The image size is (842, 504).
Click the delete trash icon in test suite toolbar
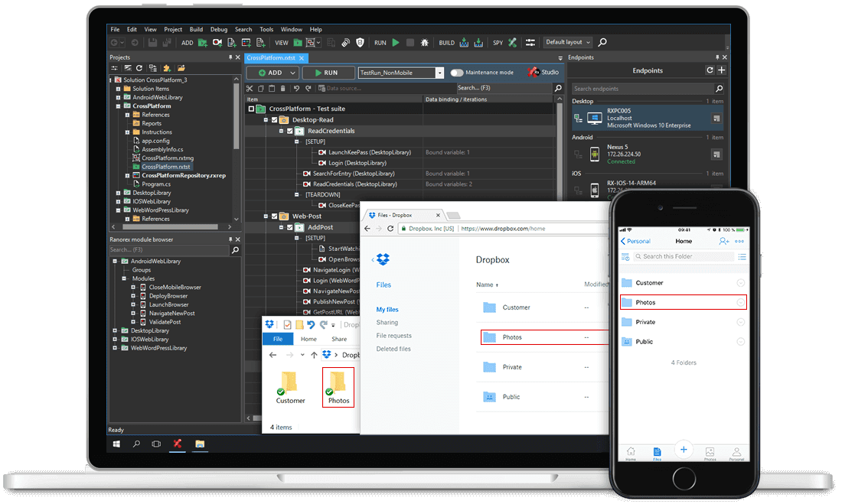coord(283,88)
